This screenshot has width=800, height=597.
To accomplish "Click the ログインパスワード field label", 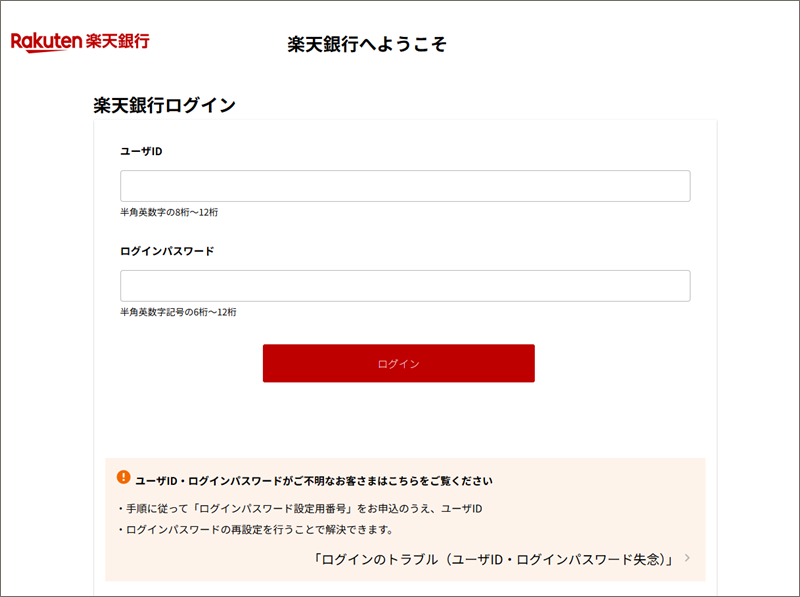I will tap(167, 251).
